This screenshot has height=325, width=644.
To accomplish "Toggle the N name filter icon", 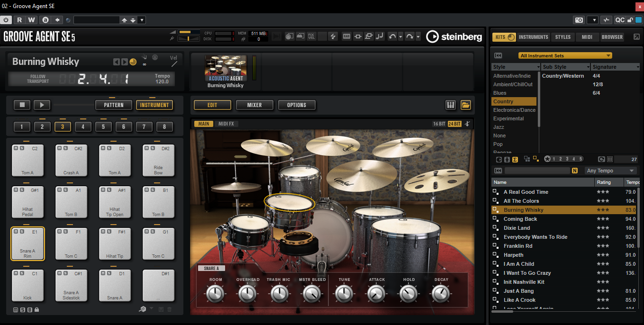I will tap(575, 171).
